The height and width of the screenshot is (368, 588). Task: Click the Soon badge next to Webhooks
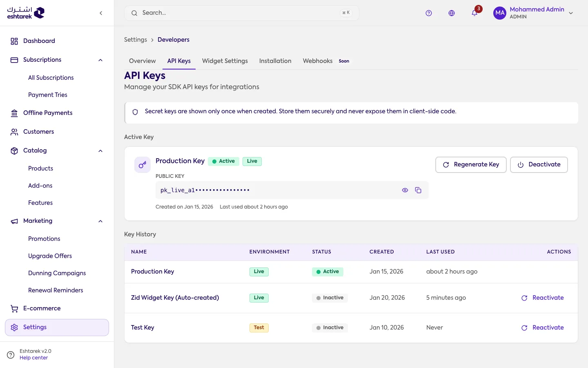[344, 61]
